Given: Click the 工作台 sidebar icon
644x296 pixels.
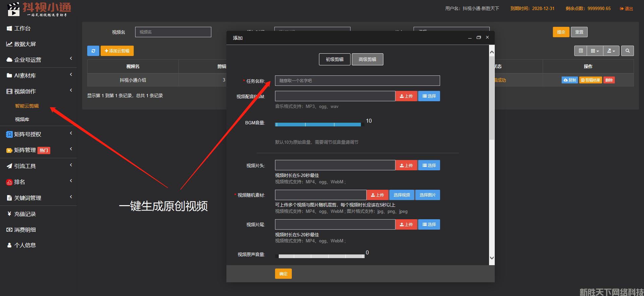Looking at the screenshot, I should click(x=9, y=28).
